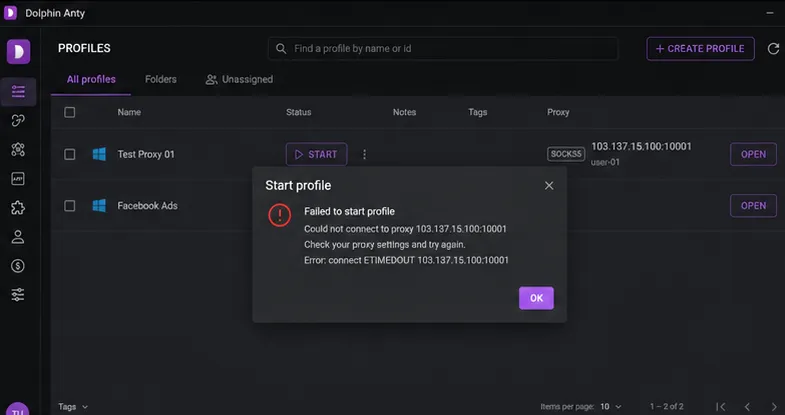Screen dimensions: 785x415
Task: Click the Windows icon of Facebook Ads
Action: (x=99, y=206)
